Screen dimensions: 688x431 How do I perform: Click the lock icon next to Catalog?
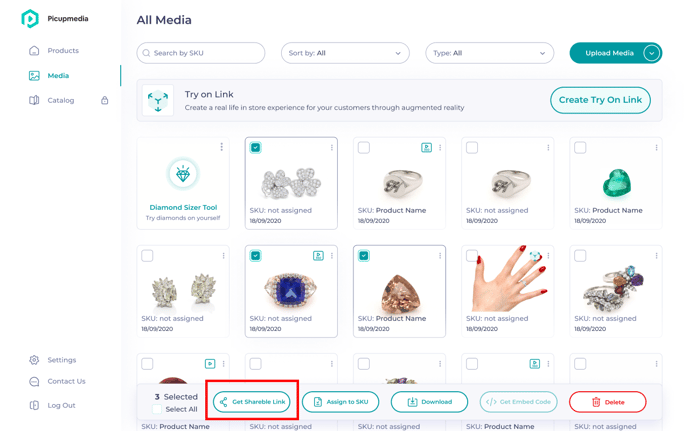coord(104,101)
